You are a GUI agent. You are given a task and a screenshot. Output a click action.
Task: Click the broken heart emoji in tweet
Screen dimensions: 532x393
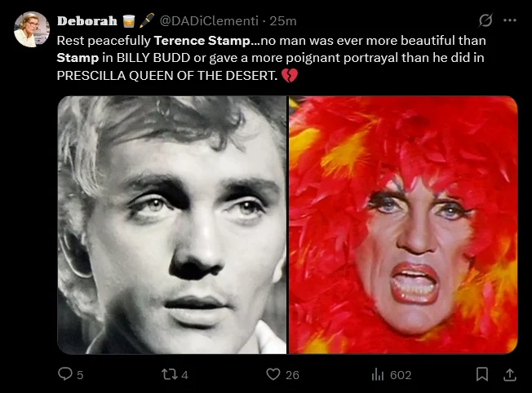[x=289, y=75]
